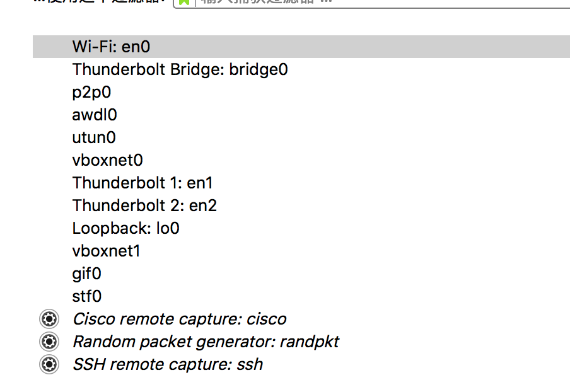Choose the p2p0 interface
The height and width of the screenshot is (392, 570).
point(301,92)
